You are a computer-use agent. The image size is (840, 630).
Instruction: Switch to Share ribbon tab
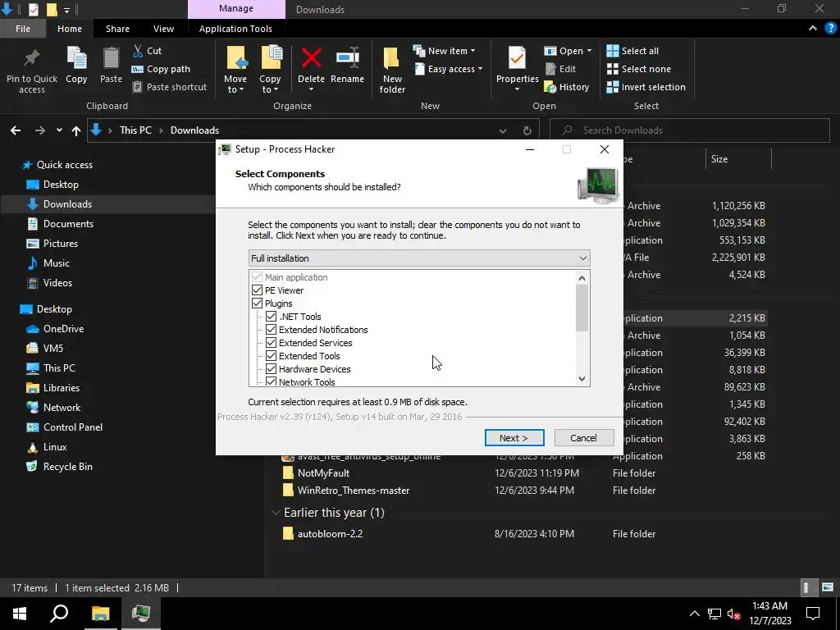pyautogui.click(x=117, y=29)
